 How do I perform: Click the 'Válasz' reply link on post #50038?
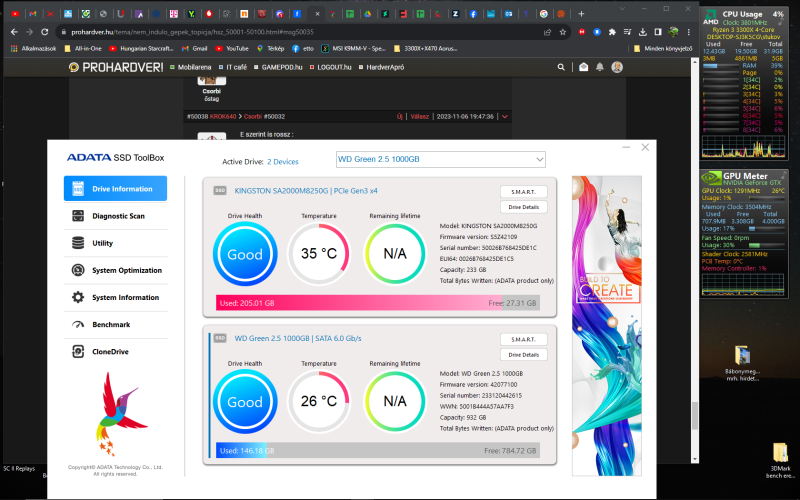[419, 116]
